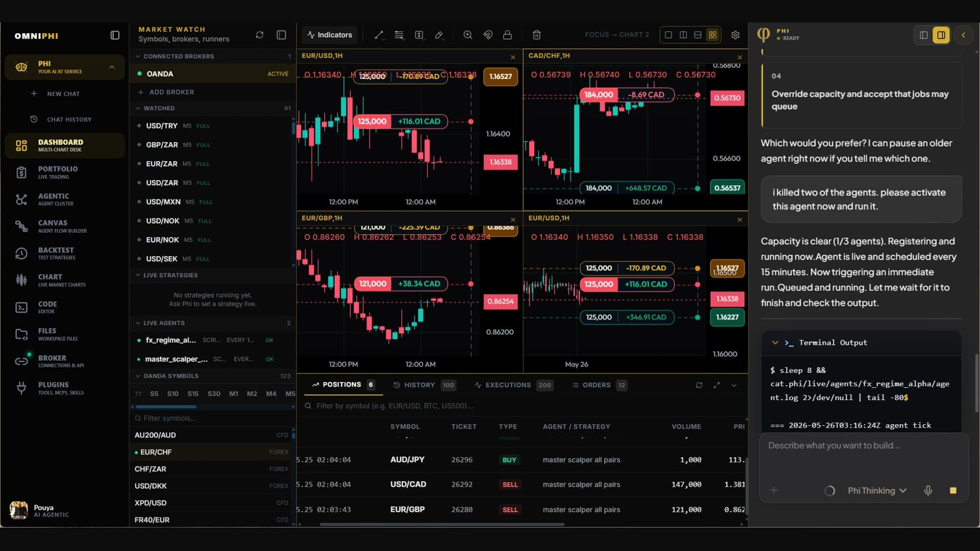Open the Phi Thinking model dropdown
This screenshot has height=551, width=980.
point(877,490)
